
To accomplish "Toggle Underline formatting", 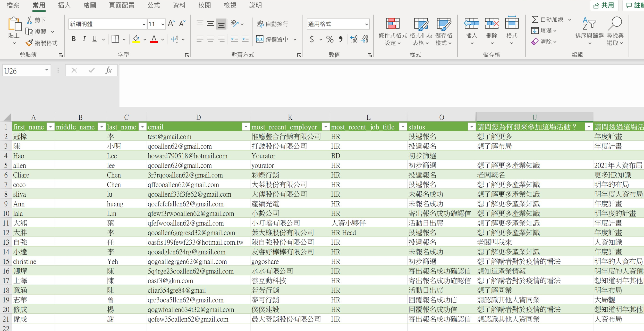I will click(x=95, y=39).
